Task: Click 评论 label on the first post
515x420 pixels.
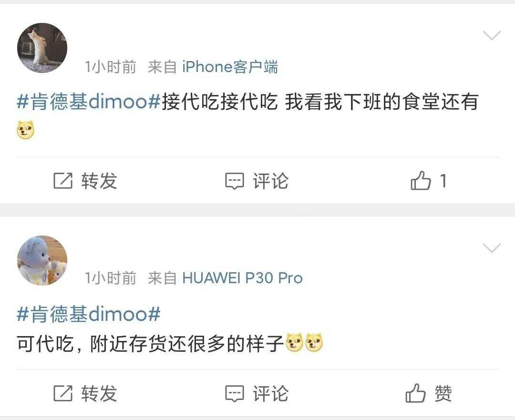Action: click(271, 181)
